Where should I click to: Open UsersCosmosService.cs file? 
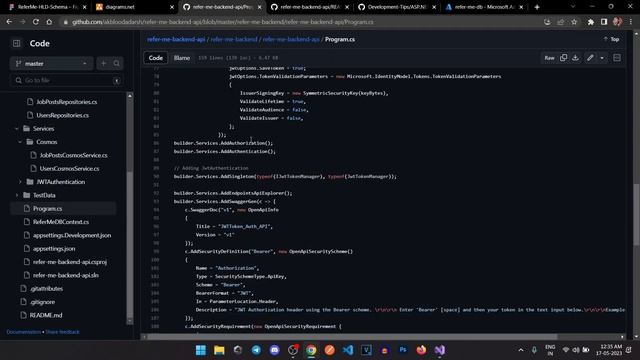pyautogui.click(x=69, y=169)
